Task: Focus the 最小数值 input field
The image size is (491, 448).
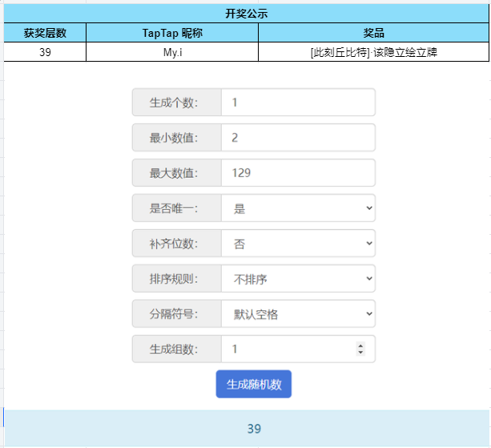Action: [x=298, y=138]
